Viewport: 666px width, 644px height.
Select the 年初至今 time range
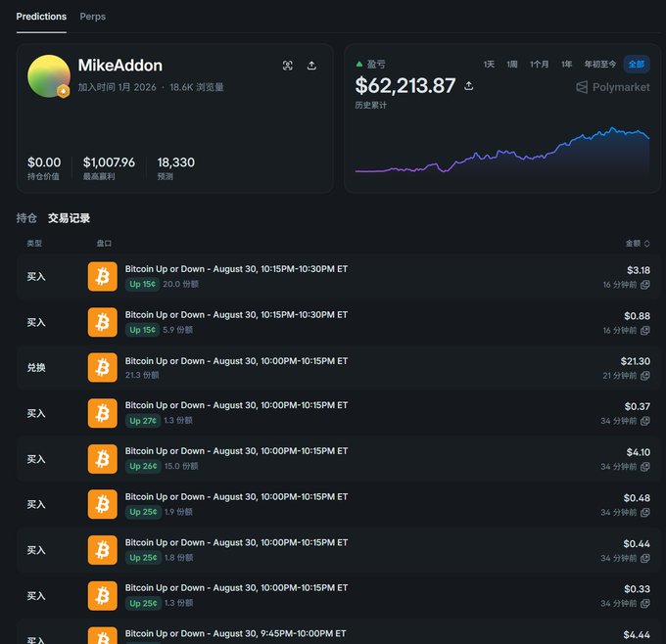600,64
